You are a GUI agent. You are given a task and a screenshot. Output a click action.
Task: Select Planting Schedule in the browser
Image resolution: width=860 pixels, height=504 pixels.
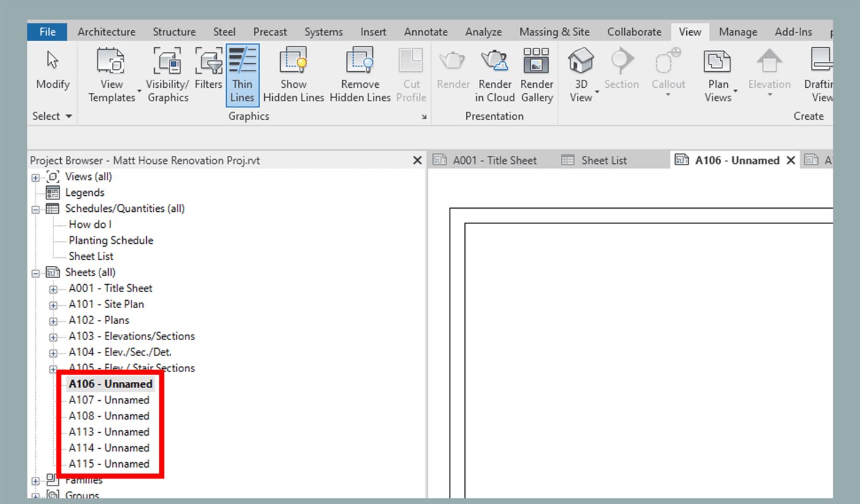click(111, 240)
